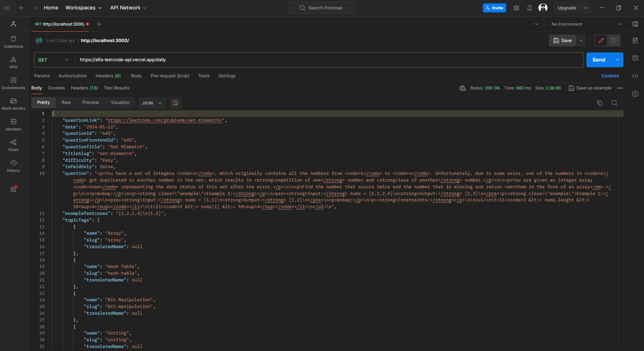
Task: Open the code snippet panel
Action: [x=635, y=76]
